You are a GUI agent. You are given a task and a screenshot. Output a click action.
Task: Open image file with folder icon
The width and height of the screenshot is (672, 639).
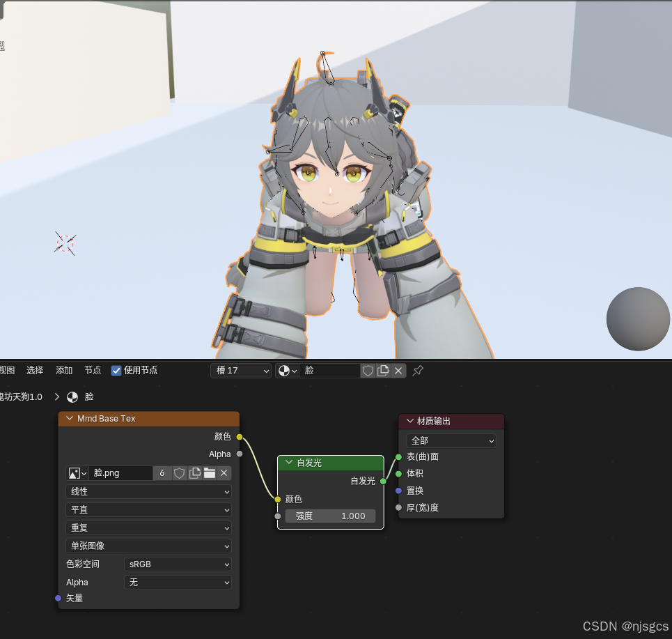(x=209, y=473)
